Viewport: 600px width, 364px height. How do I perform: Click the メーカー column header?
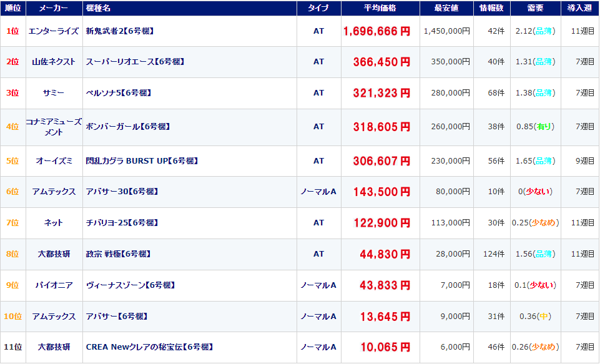(54, 8)
